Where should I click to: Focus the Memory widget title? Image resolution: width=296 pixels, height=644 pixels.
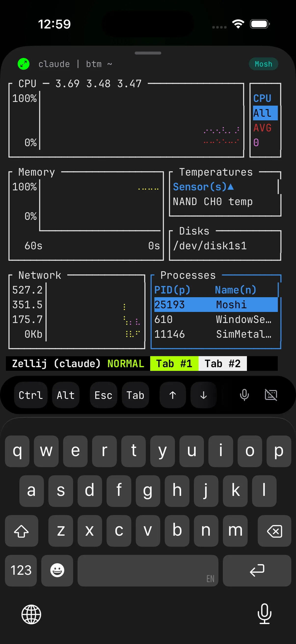point(37,172)
